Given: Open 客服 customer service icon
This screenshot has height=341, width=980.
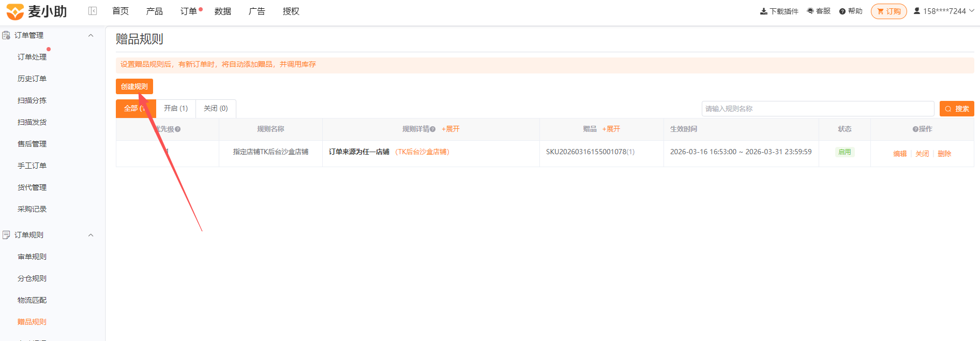Looking at the screenshot, I should [x=810, y=11].
